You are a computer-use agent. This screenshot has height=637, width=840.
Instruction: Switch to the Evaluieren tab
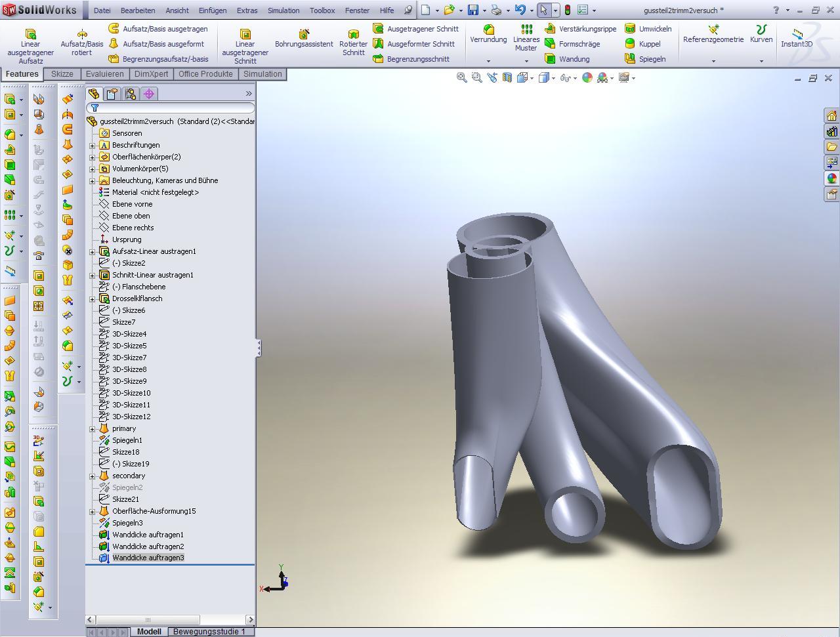tap(104, 74)
